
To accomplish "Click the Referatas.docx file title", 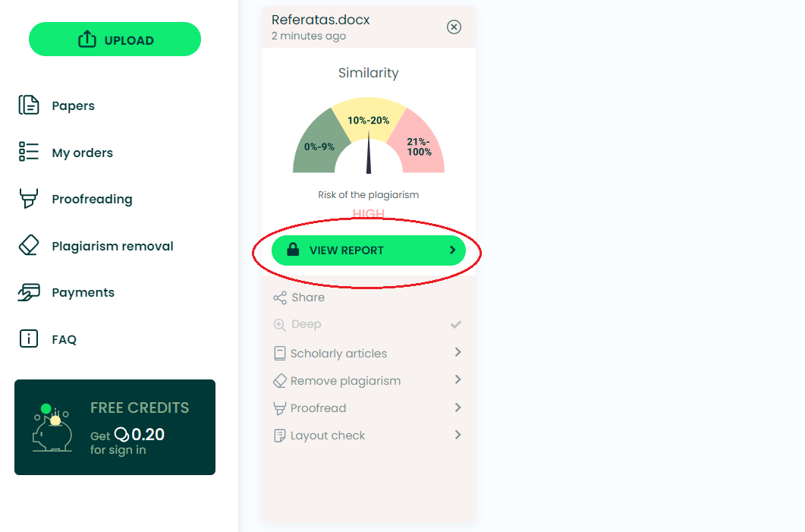I will pos(320,20).
